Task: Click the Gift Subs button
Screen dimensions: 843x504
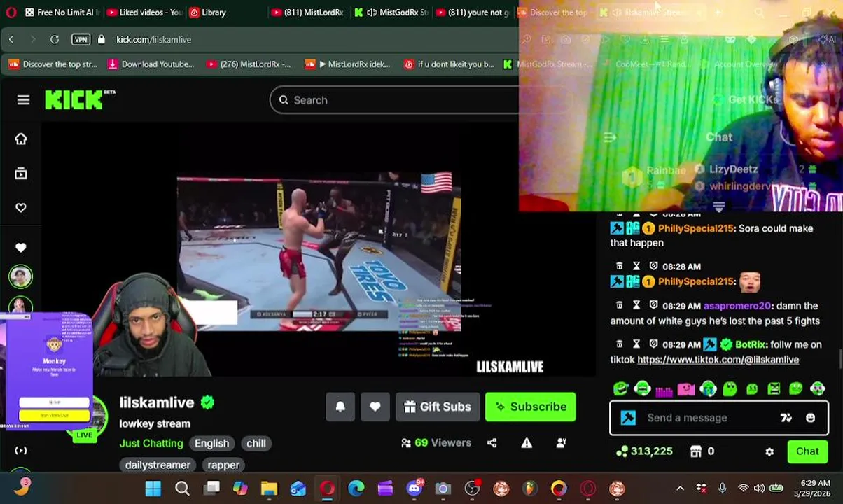Action: coord(438,407)
